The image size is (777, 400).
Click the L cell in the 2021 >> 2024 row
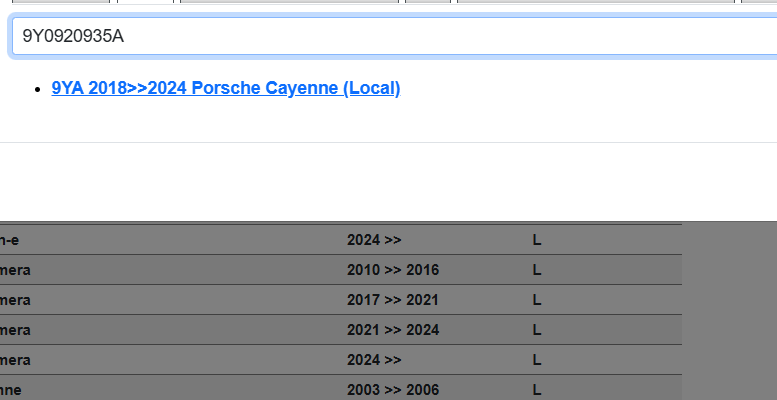point(537,330)
